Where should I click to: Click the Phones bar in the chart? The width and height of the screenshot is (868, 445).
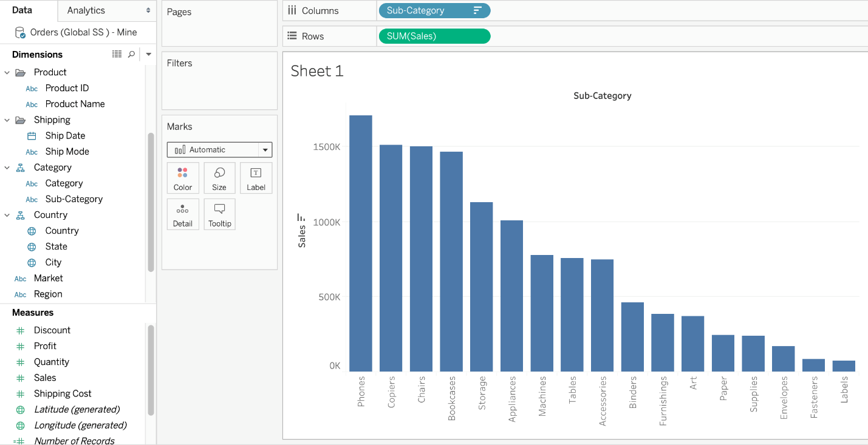click(x=361, y=243)
